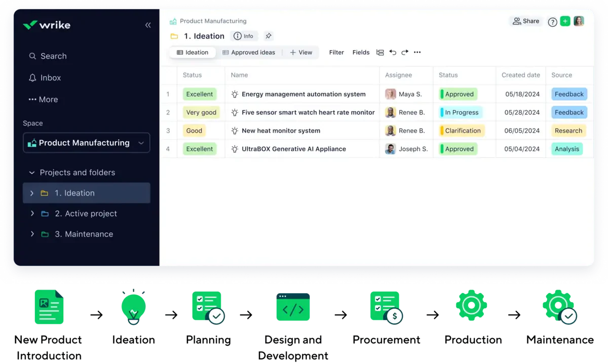
Task: Click the Created date column header
Action: point(521,75)
